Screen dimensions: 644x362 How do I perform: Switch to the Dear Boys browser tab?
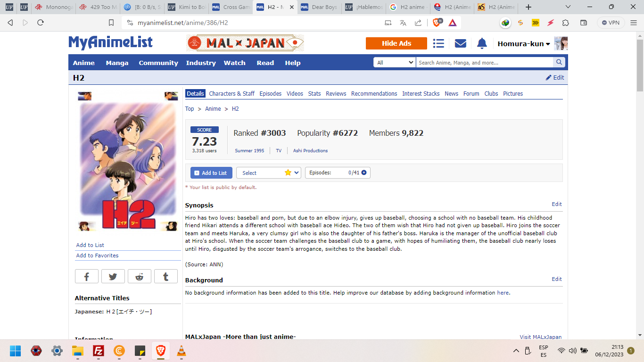click(x=319, y=7)
